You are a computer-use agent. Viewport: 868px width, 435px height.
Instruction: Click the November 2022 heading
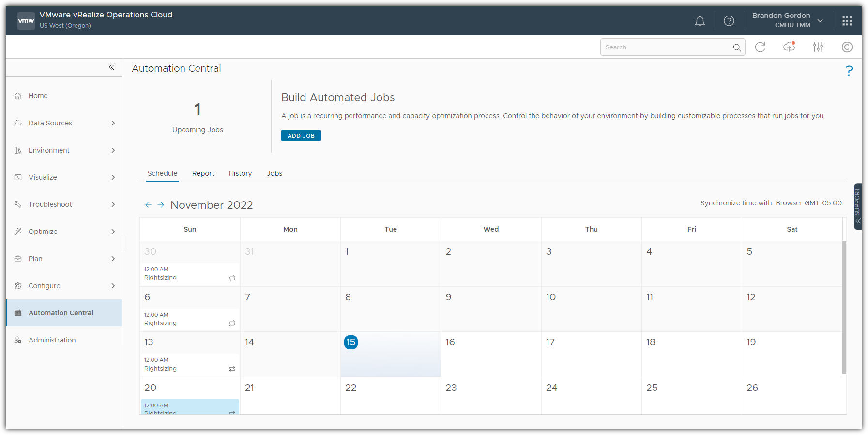212,205
